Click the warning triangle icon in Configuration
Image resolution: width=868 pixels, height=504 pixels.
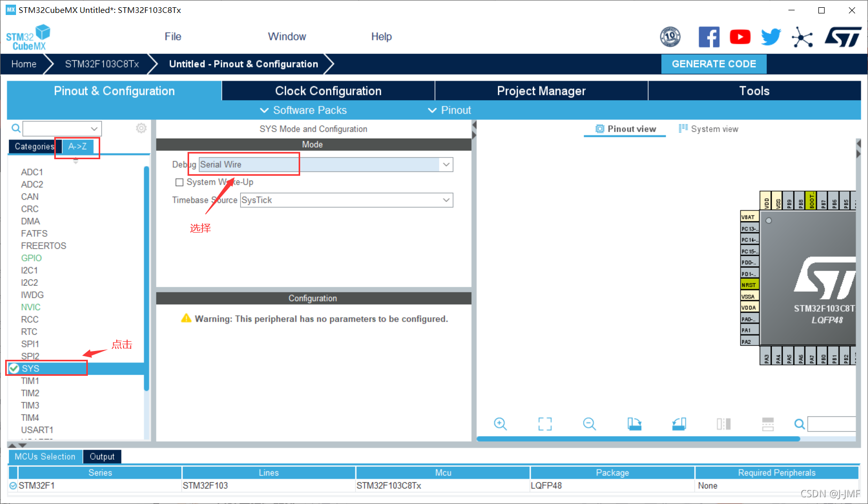coord(186,318)
